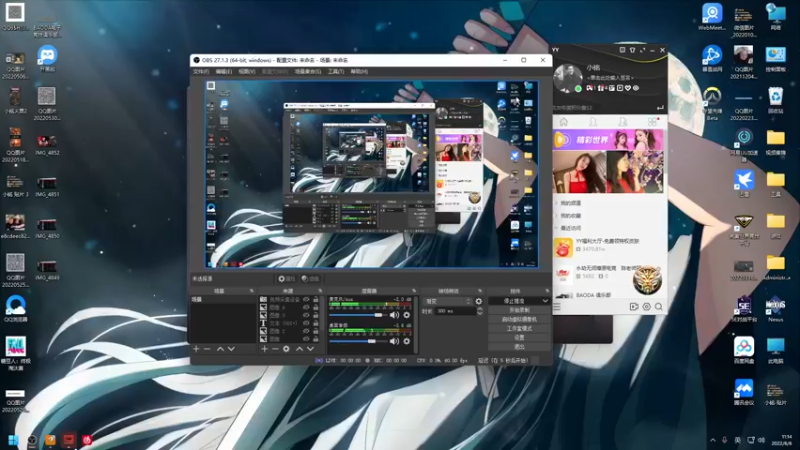This screenshot has width=800, height=450.
Task: Remove source with the Sources minus icon
Action: click(x=275, y=349)
